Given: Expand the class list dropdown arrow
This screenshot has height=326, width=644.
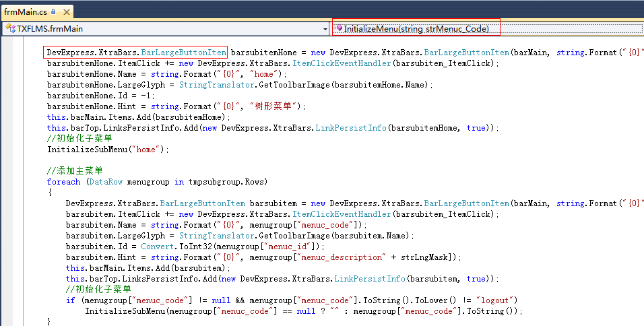Looking at the screenshot, I should (325, 29).
